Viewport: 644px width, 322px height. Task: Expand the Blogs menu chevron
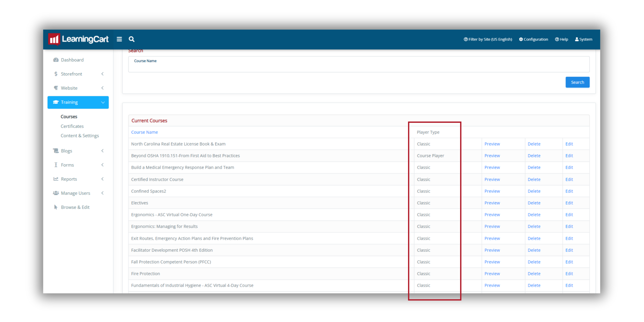click(x=102, y=150)
